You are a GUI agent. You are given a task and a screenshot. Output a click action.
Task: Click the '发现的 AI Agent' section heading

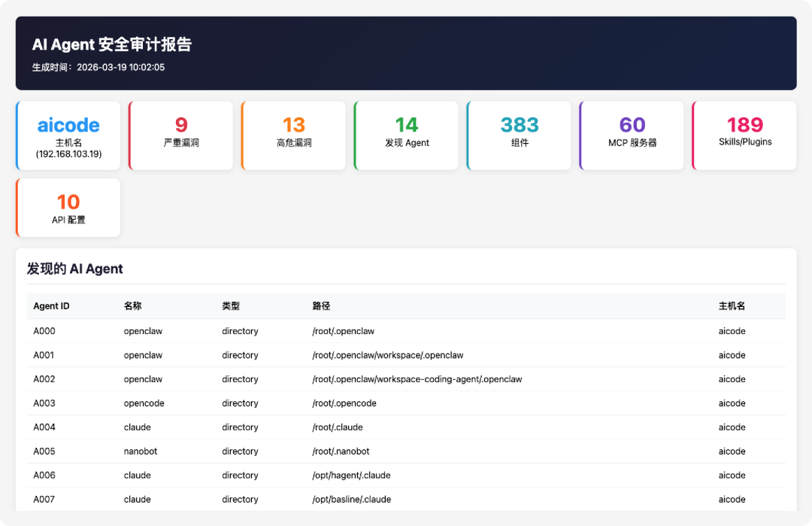pyautogui.click(x=75, y=269)
